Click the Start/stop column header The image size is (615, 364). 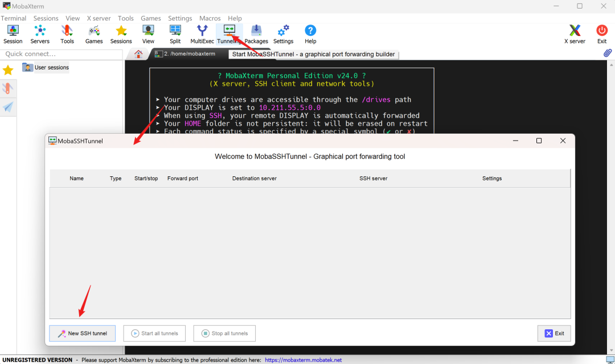click(146, 178)
